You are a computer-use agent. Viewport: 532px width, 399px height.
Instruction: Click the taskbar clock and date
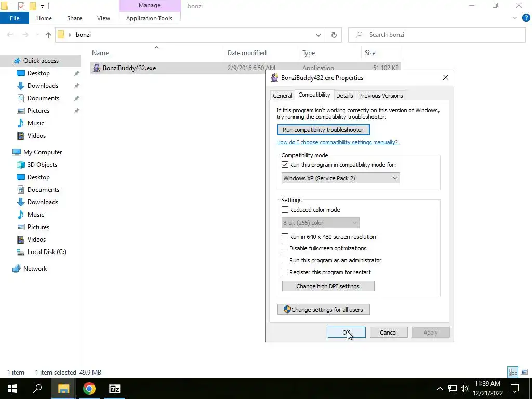coord(487,389)
